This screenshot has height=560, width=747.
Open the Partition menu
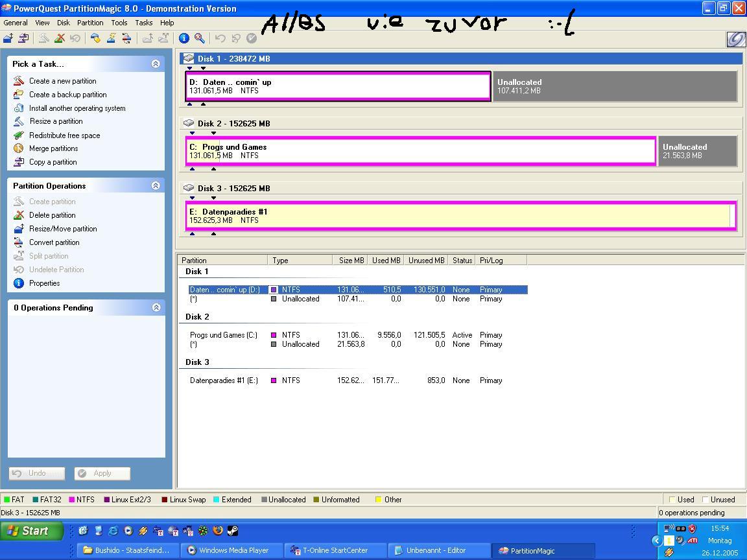tap(90, 23)
